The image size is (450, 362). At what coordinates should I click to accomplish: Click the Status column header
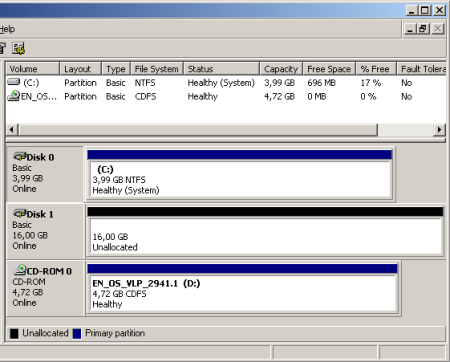click(x=221, y=69)
